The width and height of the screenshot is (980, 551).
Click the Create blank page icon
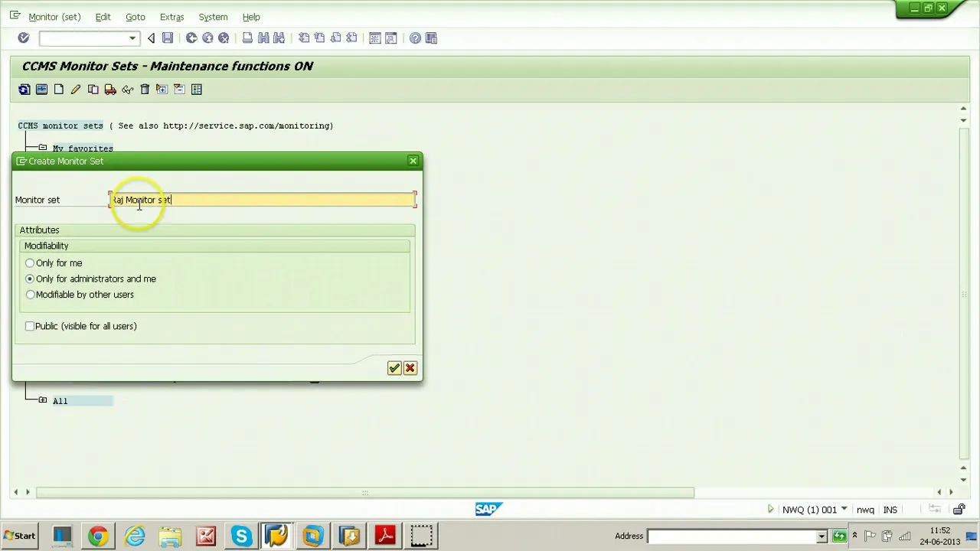(59, 90)
